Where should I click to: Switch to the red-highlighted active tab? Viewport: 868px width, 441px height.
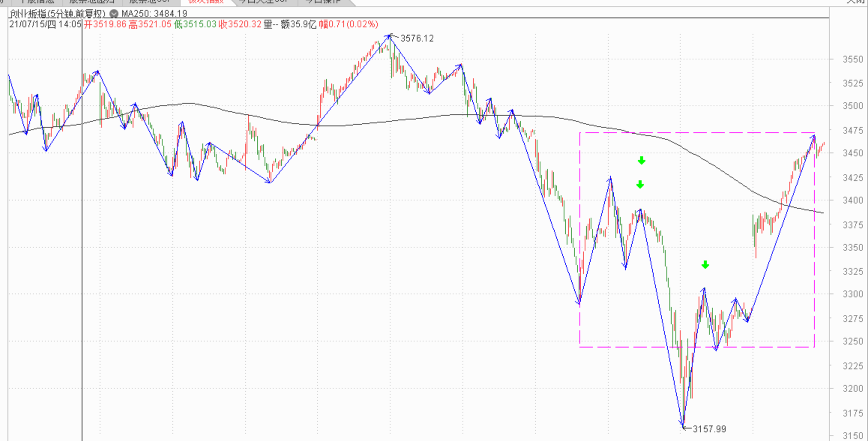(x=206, y=1)
